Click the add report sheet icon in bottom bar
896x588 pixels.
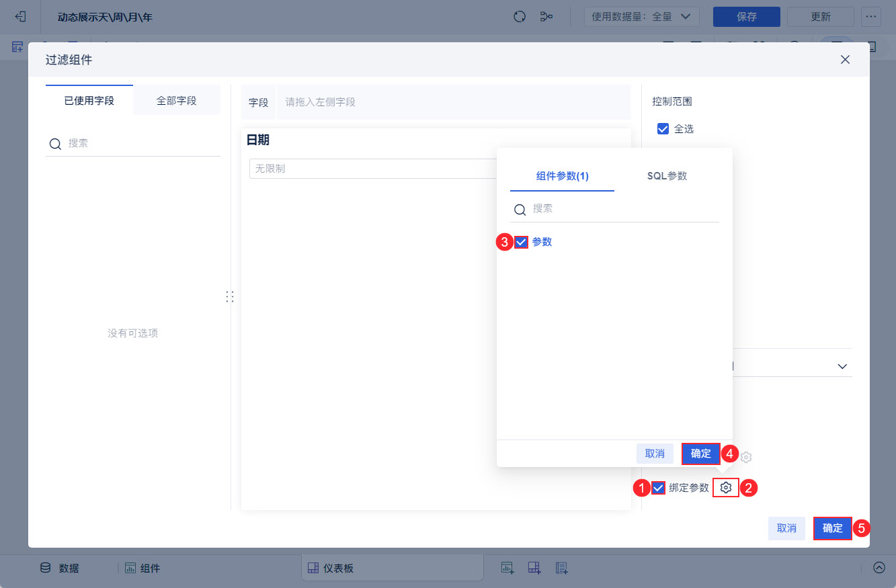pyautogui.click(x=562, y=568)
